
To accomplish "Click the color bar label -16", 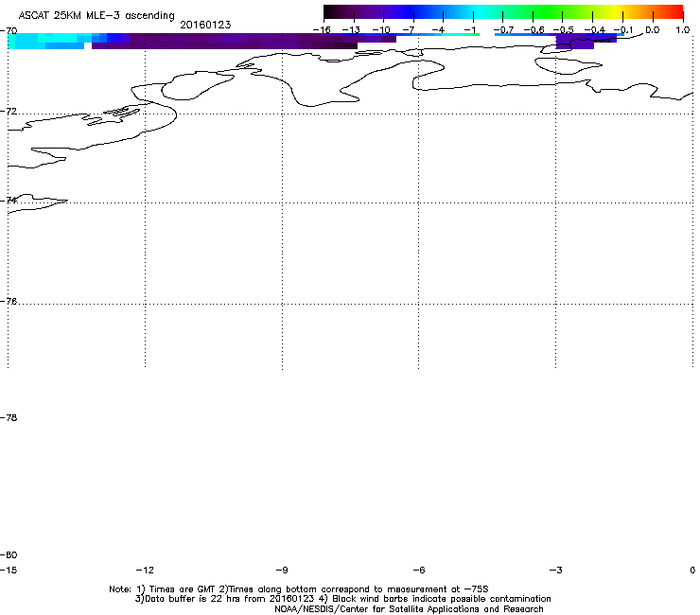I will 322,29.
